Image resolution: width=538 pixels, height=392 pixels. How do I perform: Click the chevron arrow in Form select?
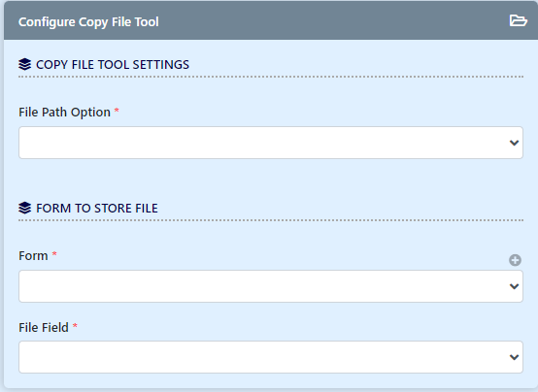(514, 286)
